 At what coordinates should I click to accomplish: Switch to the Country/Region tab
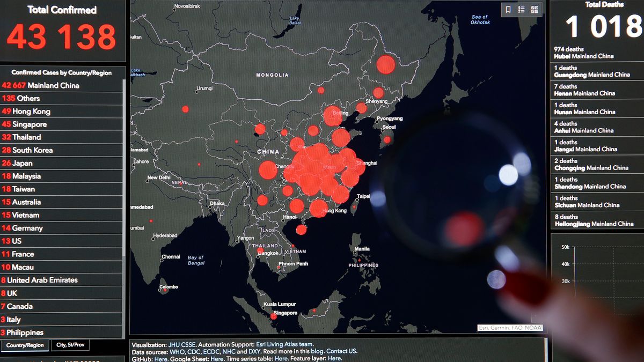tap(25, 345)
